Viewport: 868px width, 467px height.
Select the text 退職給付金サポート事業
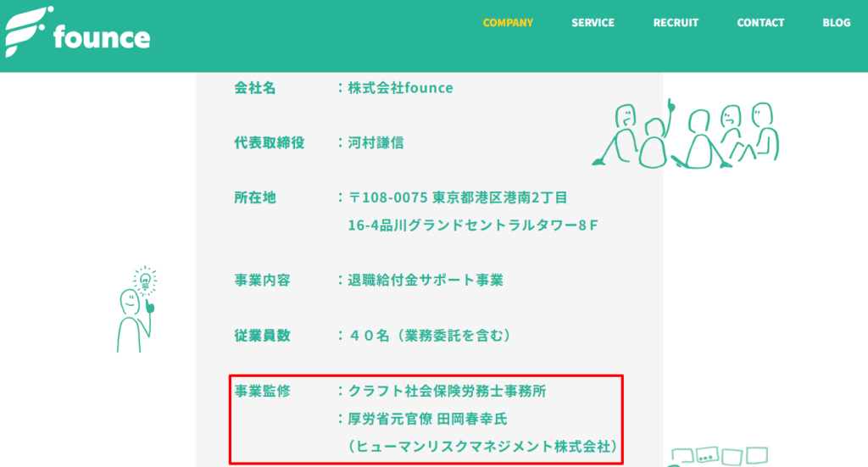coord(426,280)
